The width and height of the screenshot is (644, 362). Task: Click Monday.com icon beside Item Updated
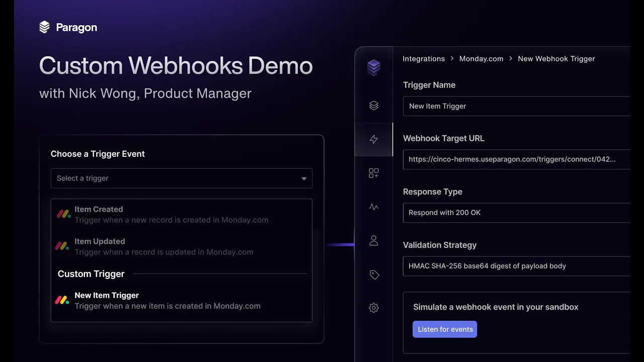[62, 246]
